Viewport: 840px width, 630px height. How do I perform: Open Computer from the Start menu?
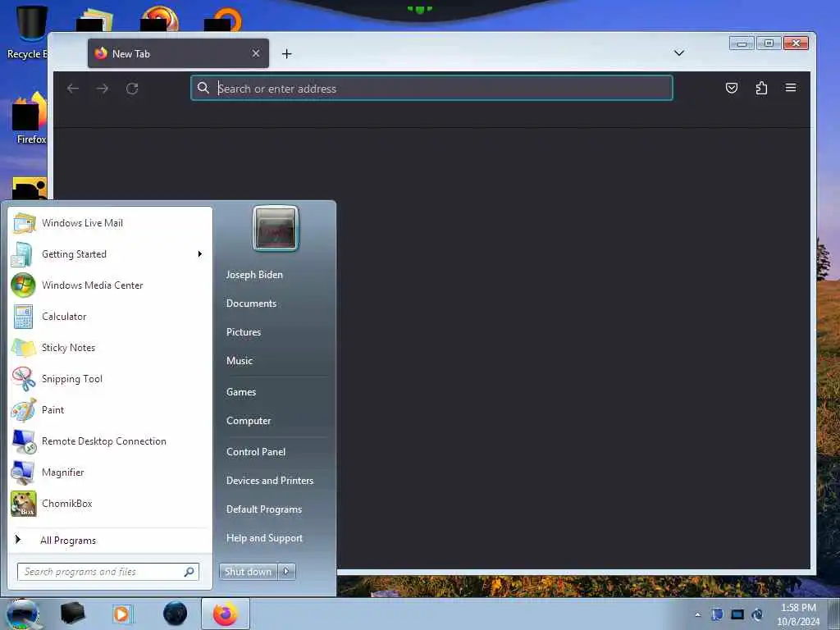(x=249, y=421)
